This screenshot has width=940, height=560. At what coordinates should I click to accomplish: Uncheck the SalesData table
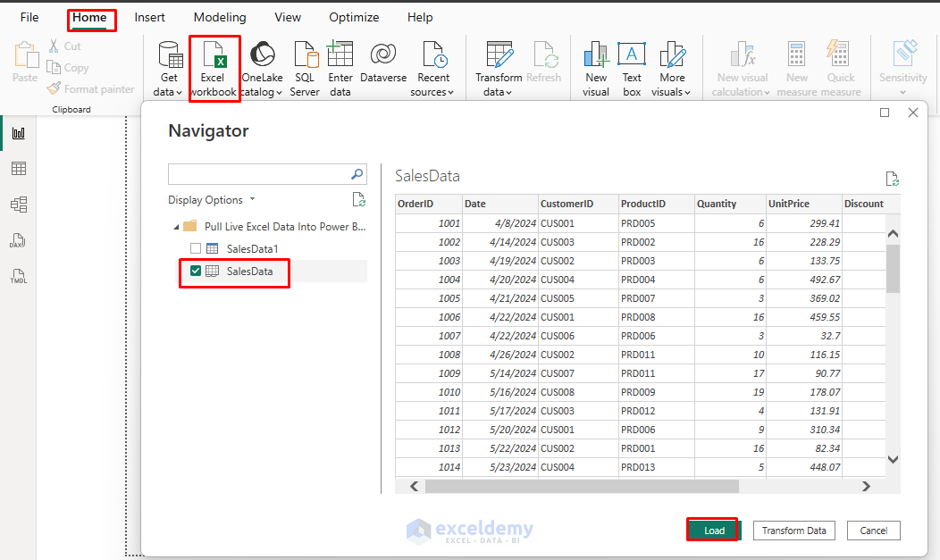click(196, 273)
